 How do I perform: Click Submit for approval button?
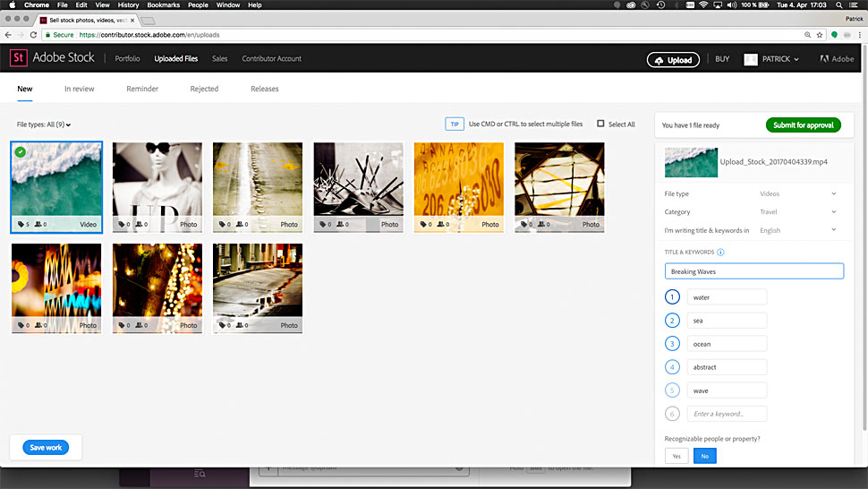(804, 125)
